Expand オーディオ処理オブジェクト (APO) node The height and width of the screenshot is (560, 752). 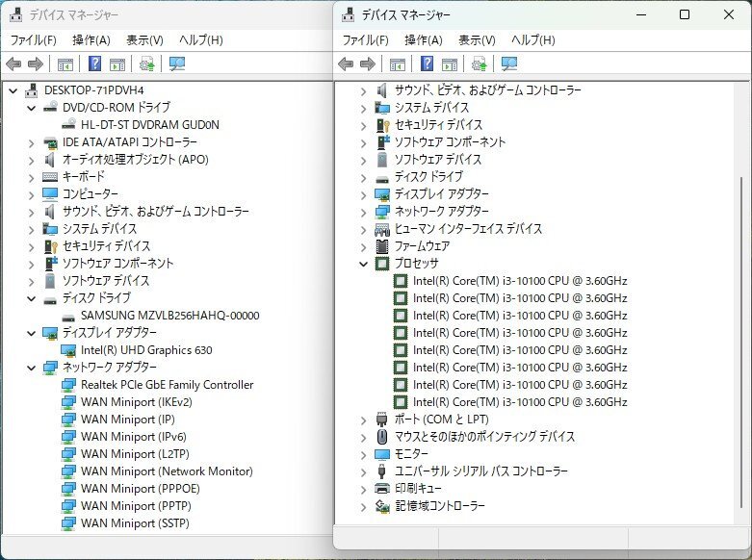(31, 160)
